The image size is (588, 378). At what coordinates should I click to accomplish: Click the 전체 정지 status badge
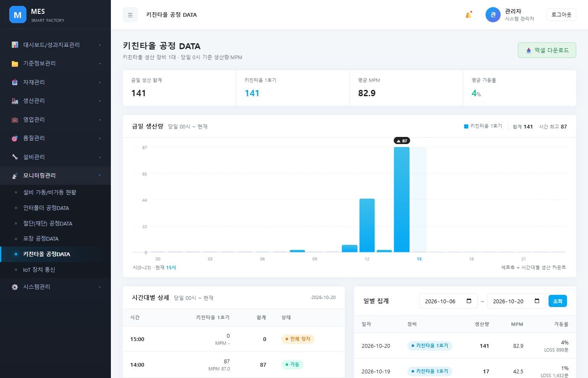coord(298,339)
